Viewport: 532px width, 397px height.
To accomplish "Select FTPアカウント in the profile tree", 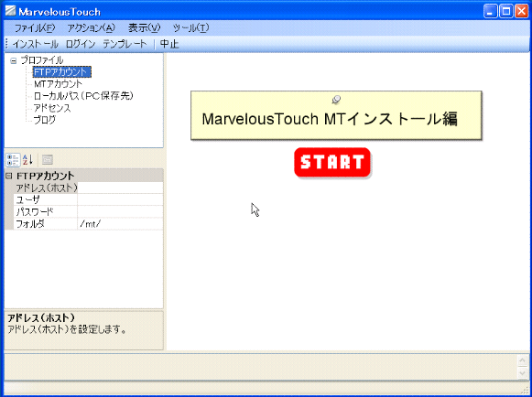I will (x=61, y=72).
